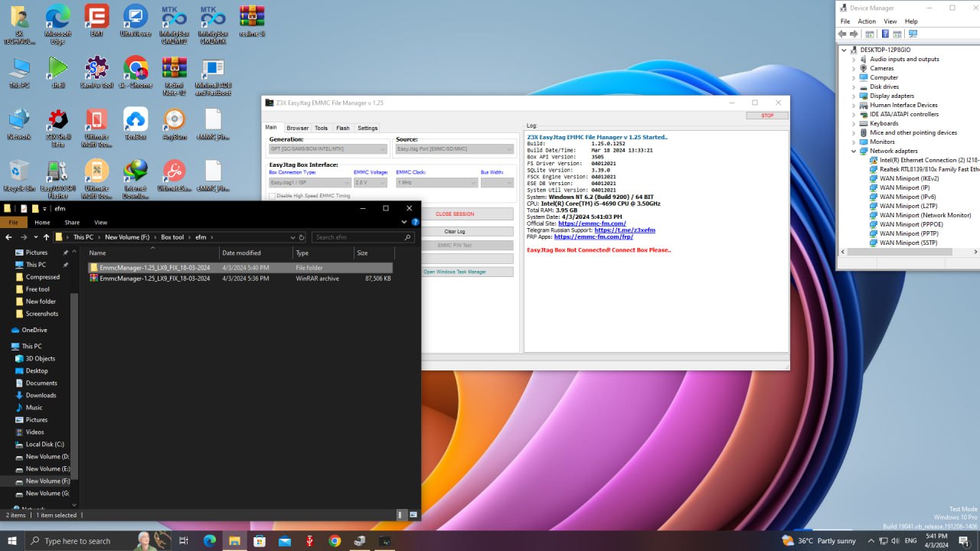Screen dimensions: 980x551
Task: Open the sk - Chrome desktop shortcut
Action: pos(136,73)
